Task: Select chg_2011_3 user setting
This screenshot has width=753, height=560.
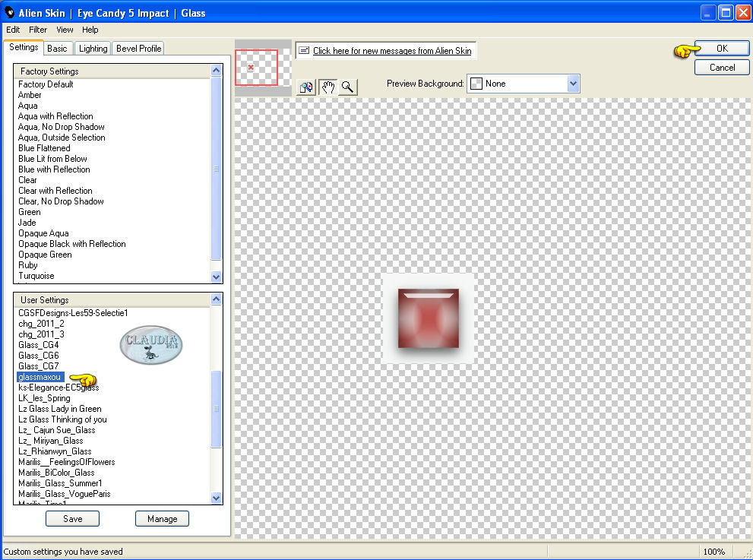Action: point(41,334)
